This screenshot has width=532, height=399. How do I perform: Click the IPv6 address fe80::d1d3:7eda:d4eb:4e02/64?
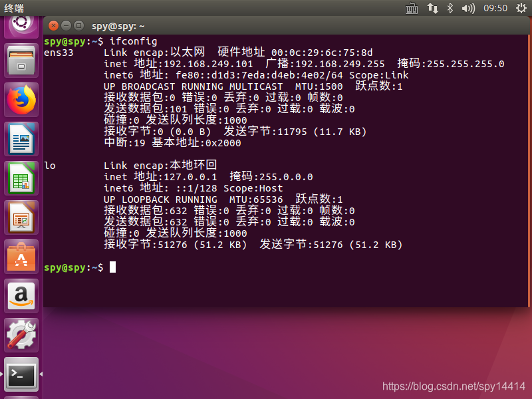(259, 75)
